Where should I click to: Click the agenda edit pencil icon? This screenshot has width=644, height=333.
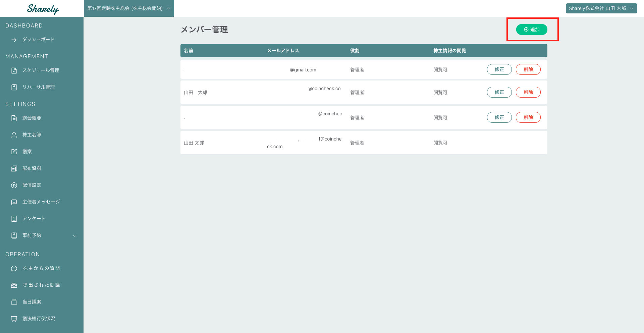14,152
